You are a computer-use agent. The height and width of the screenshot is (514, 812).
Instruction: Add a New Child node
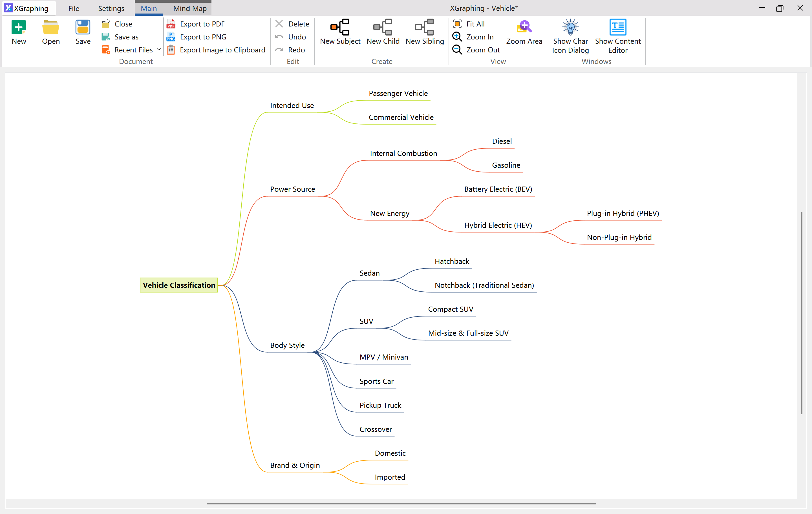pos(383,32)
